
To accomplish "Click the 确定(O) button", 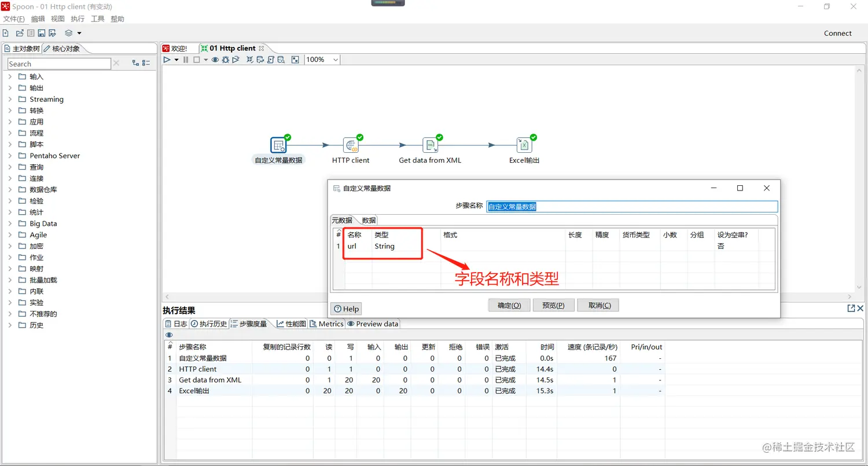I will coord(509,305).
